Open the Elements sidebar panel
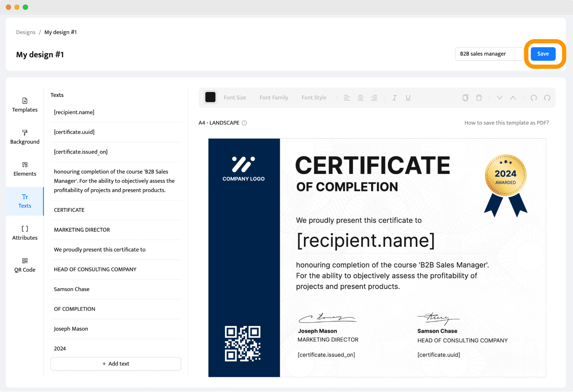The height and width of the screenshot is (392, 573). (25, 169)
